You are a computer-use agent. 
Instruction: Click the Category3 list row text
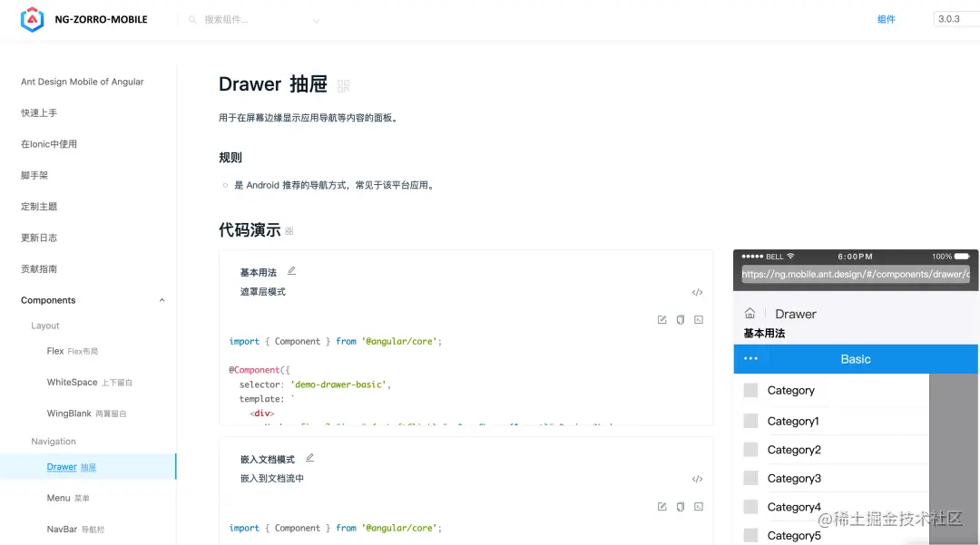794,479
